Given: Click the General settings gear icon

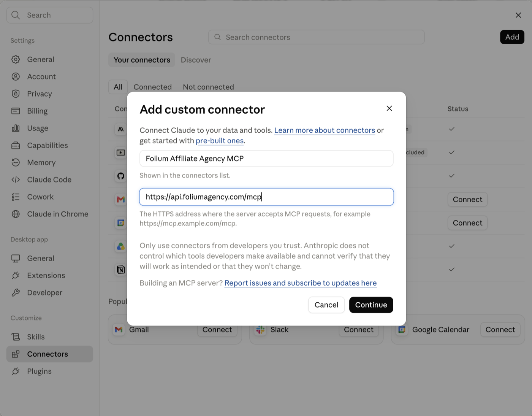Looking at the screenshot, I should (x=16, y=59).
